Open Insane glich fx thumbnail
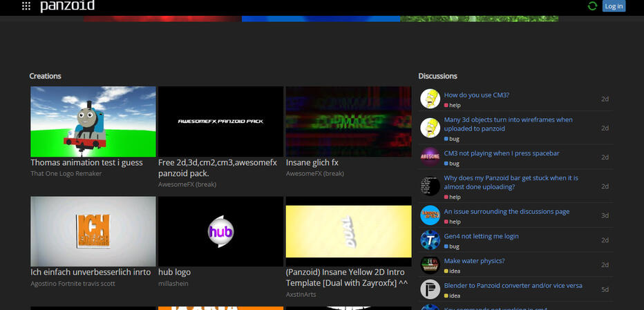Screen dimensions: 644x310 point(349,122)
